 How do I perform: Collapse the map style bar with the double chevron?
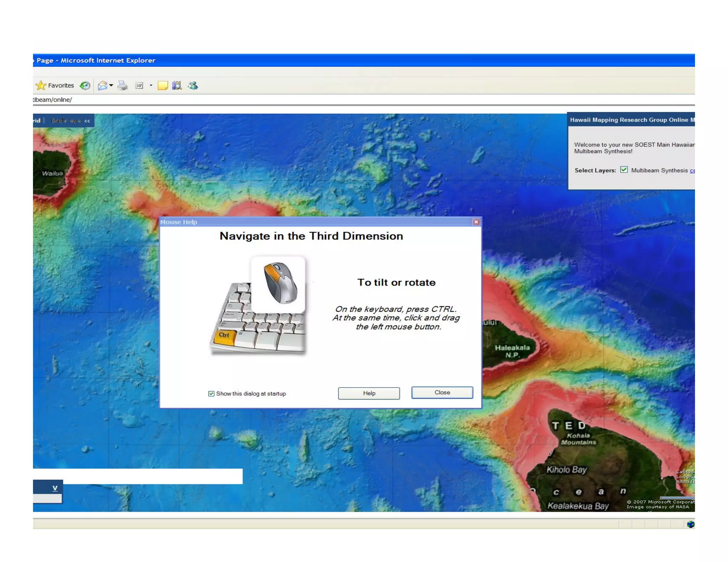pos(87,121)
